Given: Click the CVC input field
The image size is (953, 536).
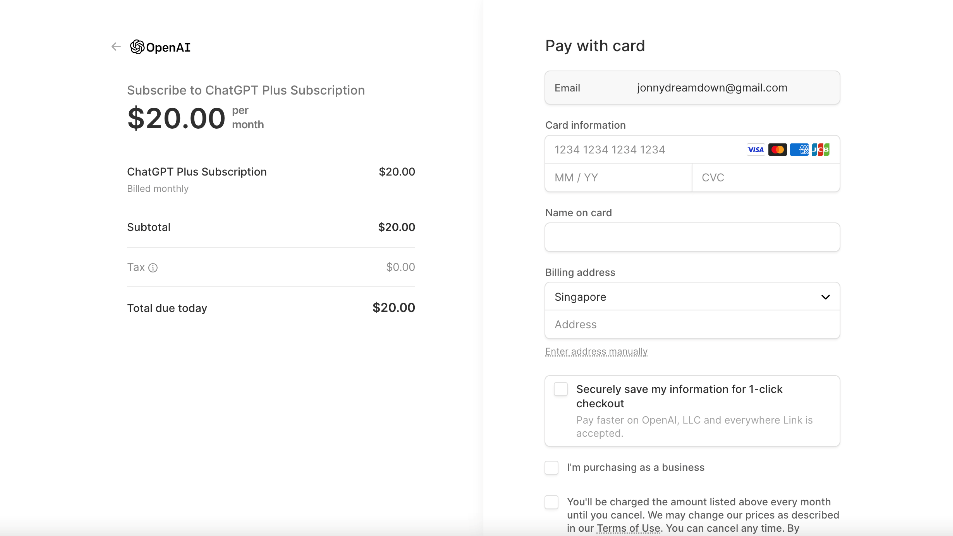Looking at the screenshot, I should (x=765, y=178).
